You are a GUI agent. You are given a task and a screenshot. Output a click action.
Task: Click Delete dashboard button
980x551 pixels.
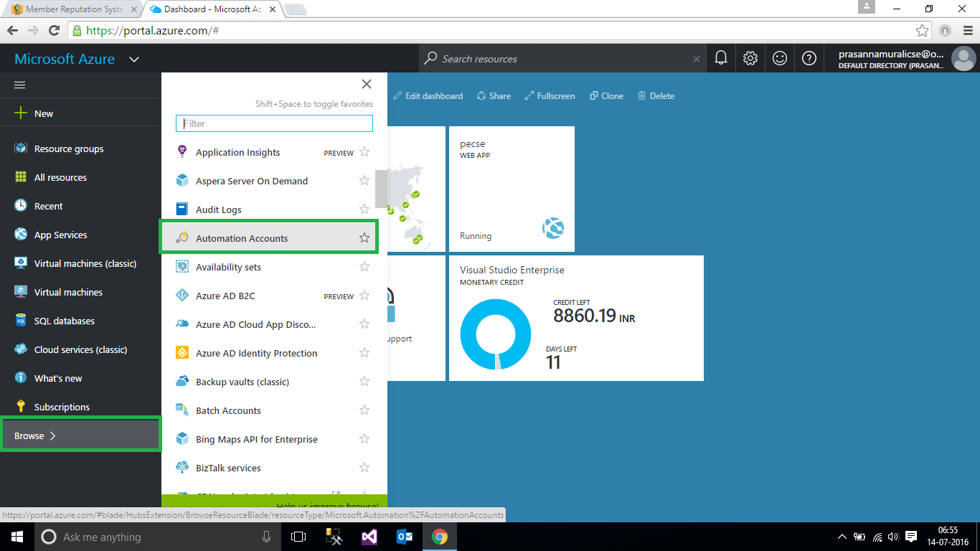click(x=656, y=95)
